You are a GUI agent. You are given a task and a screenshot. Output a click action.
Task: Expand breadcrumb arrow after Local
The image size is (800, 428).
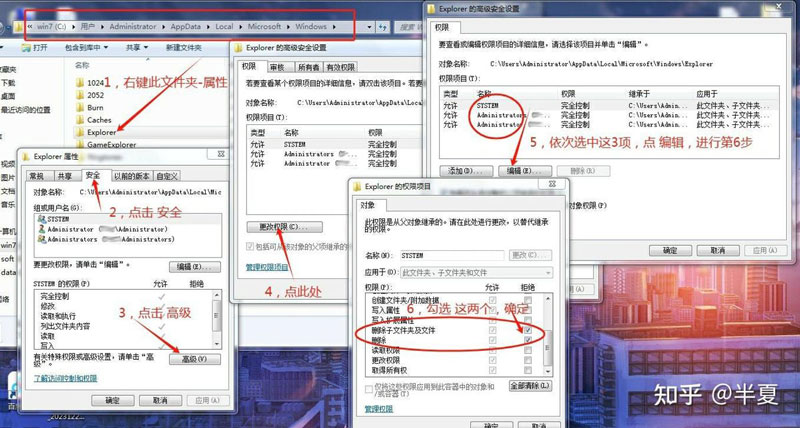[241, 27]
